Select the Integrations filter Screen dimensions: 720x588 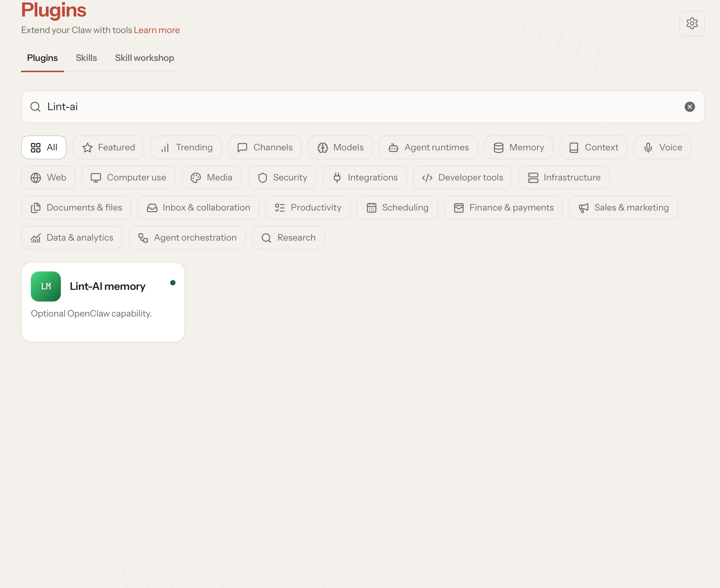click(365, 177)
